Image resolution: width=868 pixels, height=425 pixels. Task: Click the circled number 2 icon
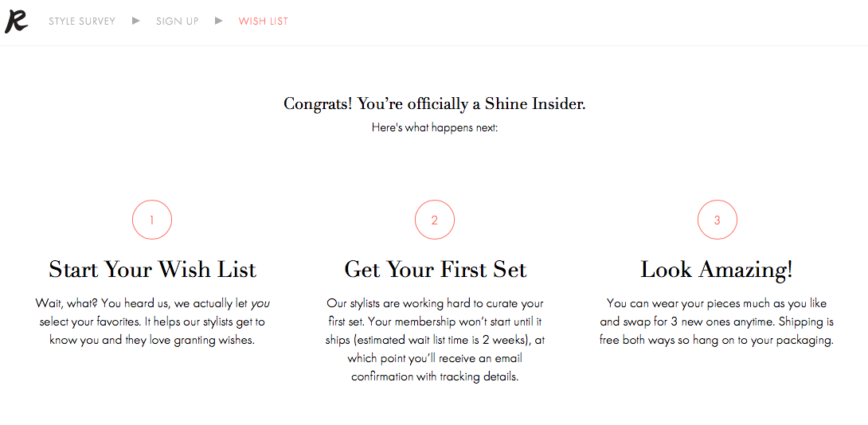435,220
